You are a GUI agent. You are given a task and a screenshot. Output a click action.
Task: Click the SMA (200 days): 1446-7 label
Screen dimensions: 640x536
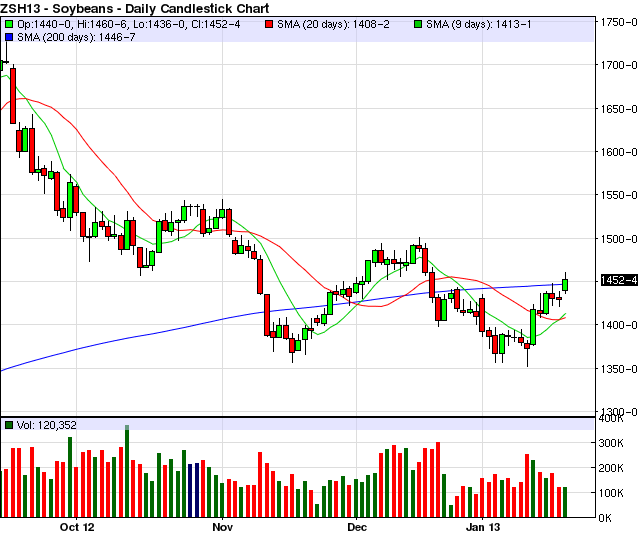pos(76,38)
